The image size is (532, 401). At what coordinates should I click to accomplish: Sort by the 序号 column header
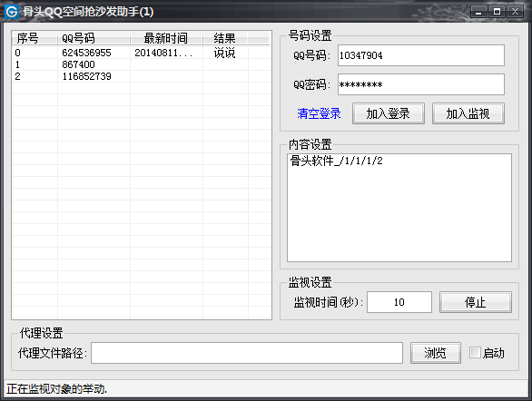(x=34, y=38)
